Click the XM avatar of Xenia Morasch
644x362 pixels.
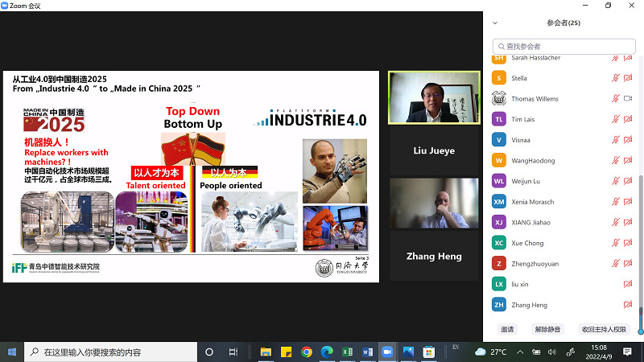tap(498, 202)
